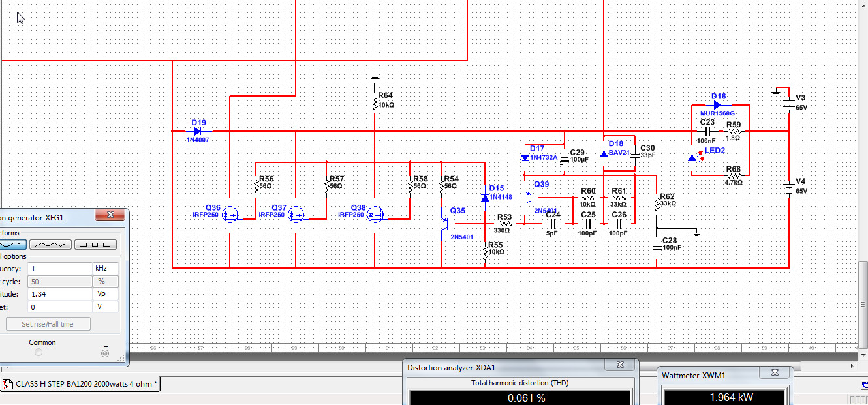Select the minus terminal radio button
The image size is (868, 405).
pos(105,353)
